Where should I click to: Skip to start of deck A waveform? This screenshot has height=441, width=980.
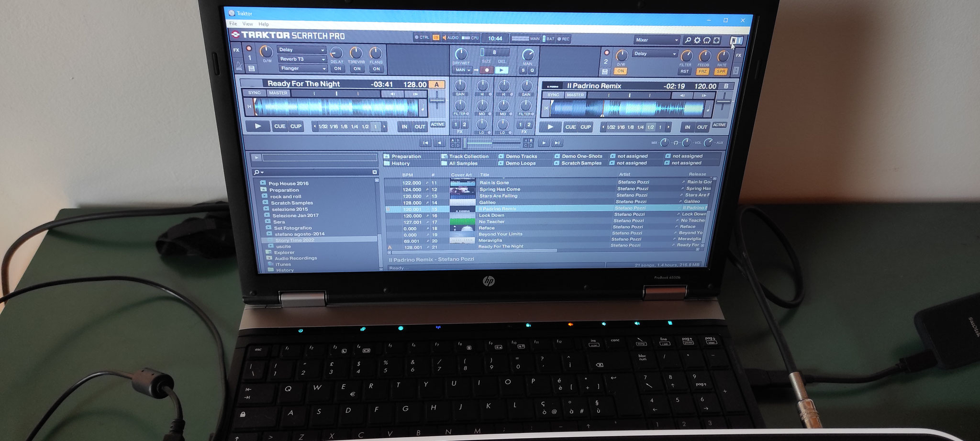pos(249,107)
